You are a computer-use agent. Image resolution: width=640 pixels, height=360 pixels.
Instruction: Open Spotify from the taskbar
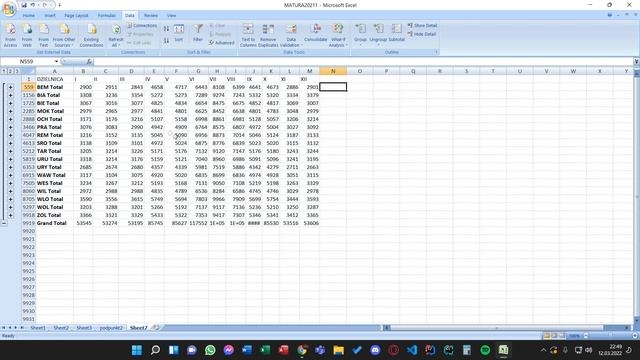click(485, 350)
